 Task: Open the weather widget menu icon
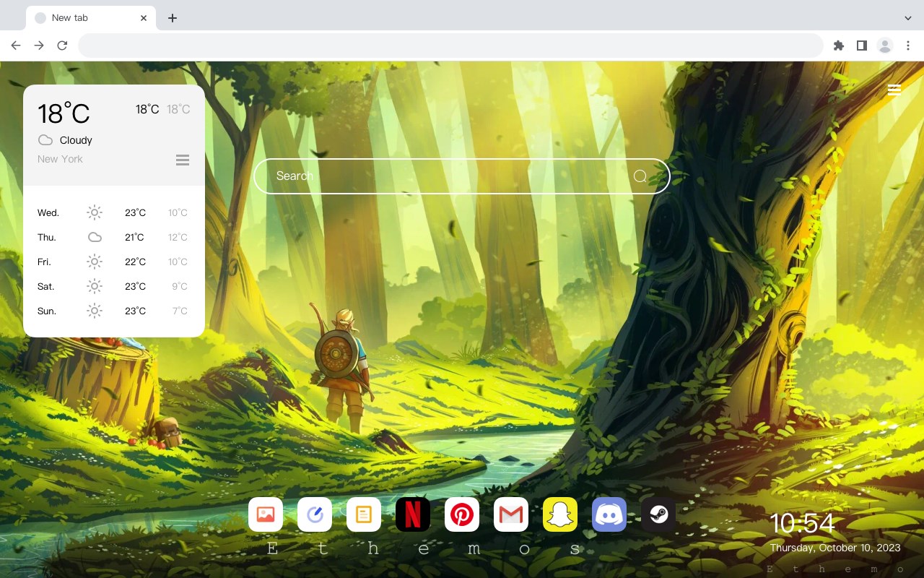[x=183, y=160]
